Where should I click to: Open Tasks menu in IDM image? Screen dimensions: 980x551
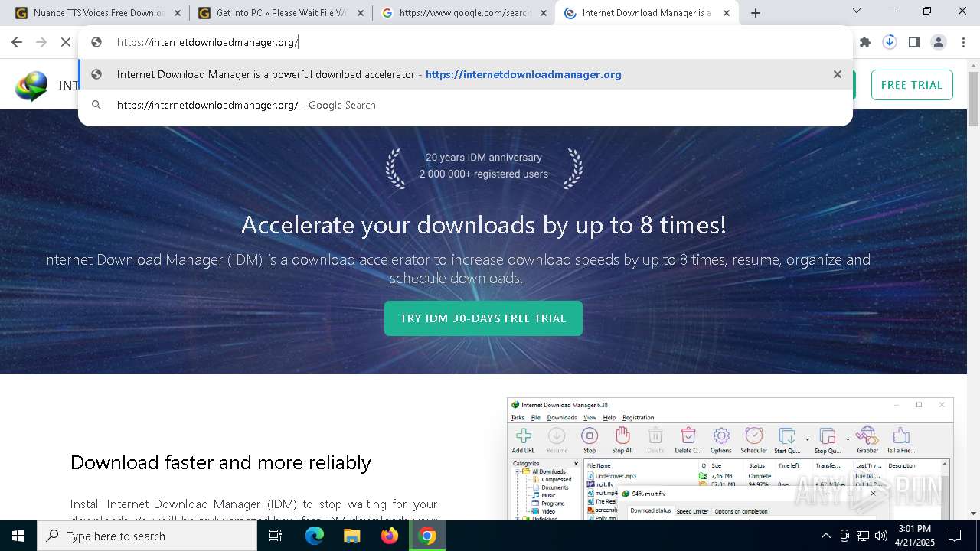(x=518, y=417)
